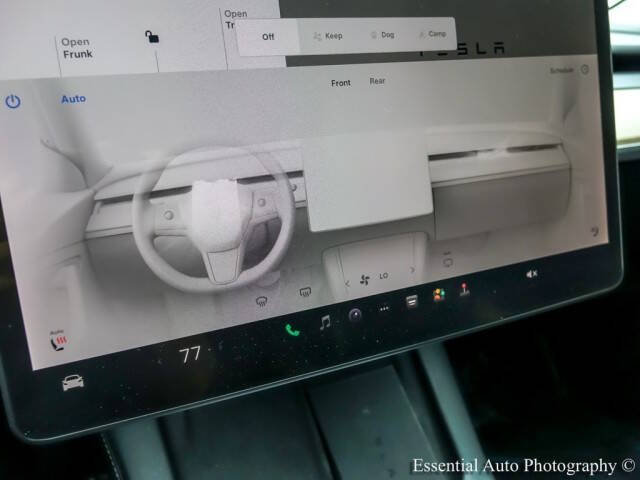Tap the muted volume speaker icon
Image resolution: width=640 pixels, height=480 pixels.
(x=531, y=274)
